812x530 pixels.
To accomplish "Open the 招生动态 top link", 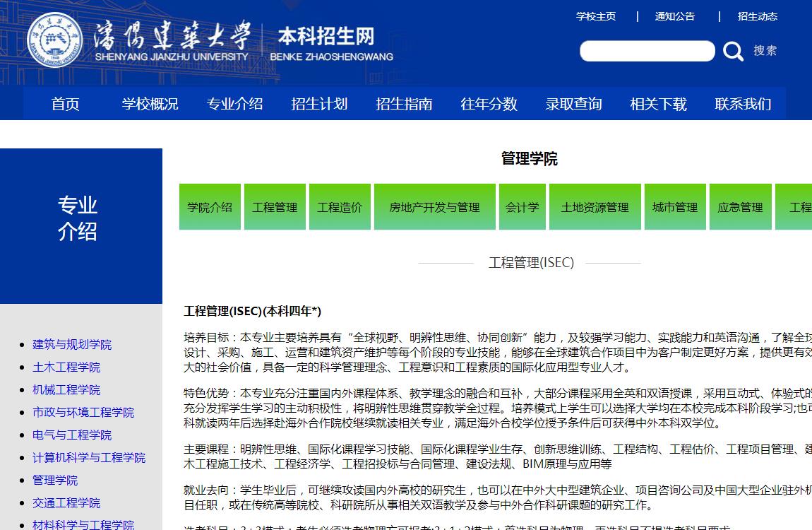I will pyautogui.click(x=758, y=16).
